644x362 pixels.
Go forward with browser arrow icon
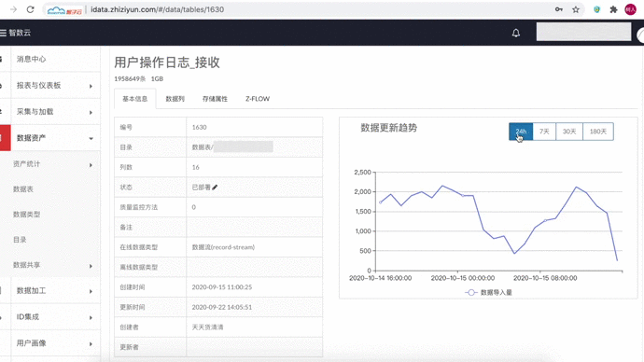13,9
